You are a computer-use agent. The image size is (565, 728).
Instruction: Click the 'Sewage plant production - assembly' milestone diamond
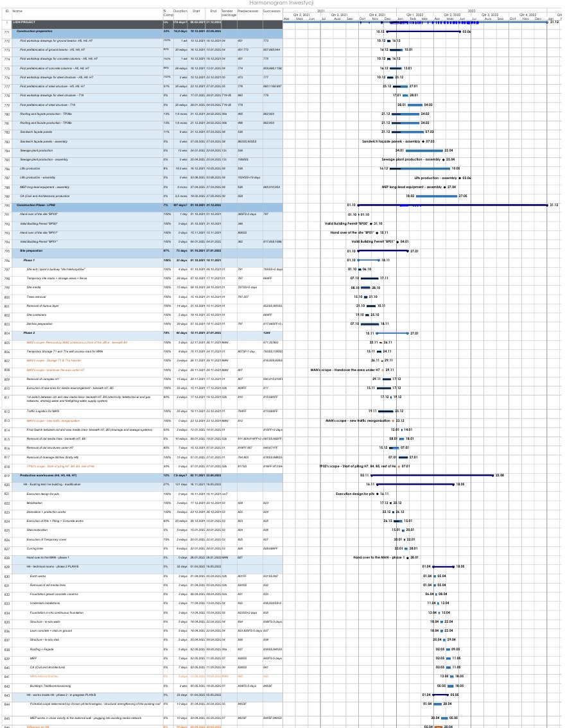443,159
